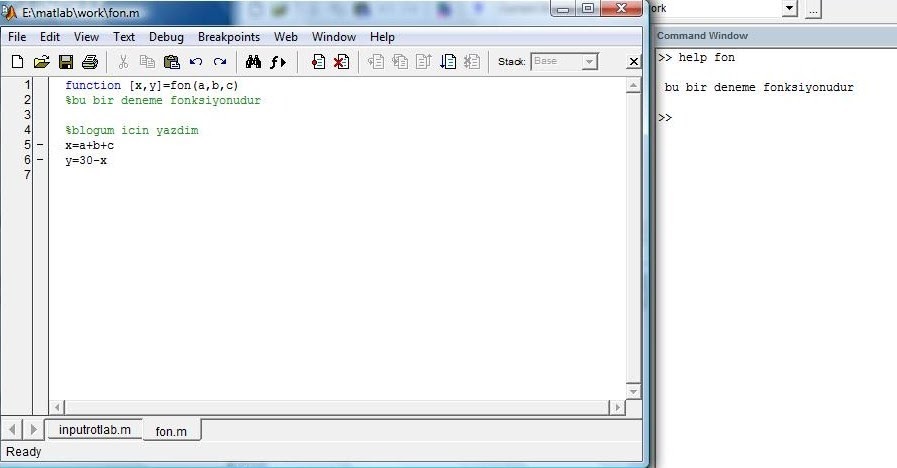Minimize the fon.m editor window
Image resolution: width=897 pixels, height=468 pixels.
click(x=563, y=9)
